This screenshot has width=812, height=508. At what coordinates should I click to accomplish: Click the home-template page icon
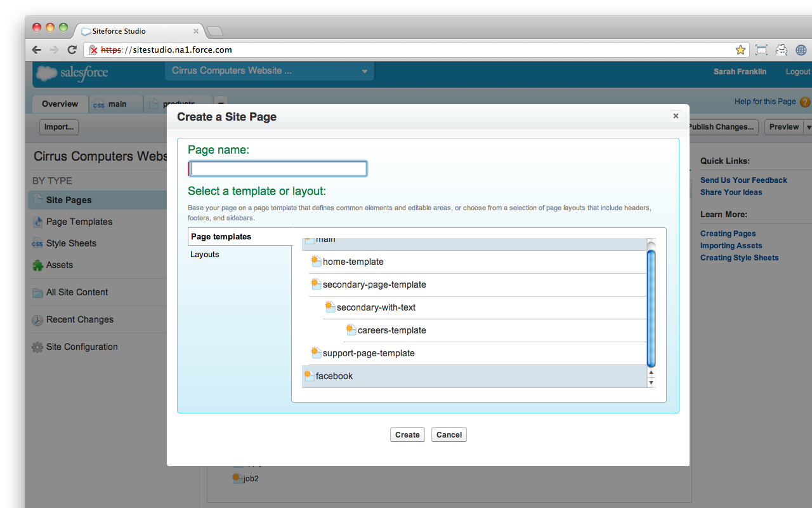coord(316,261)
